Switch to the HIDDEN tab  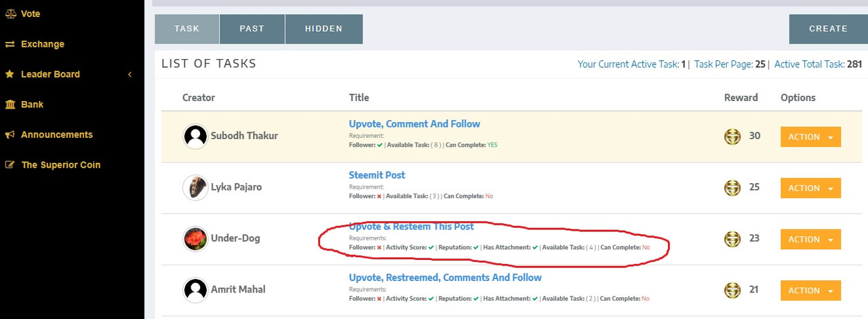[323, 29]
